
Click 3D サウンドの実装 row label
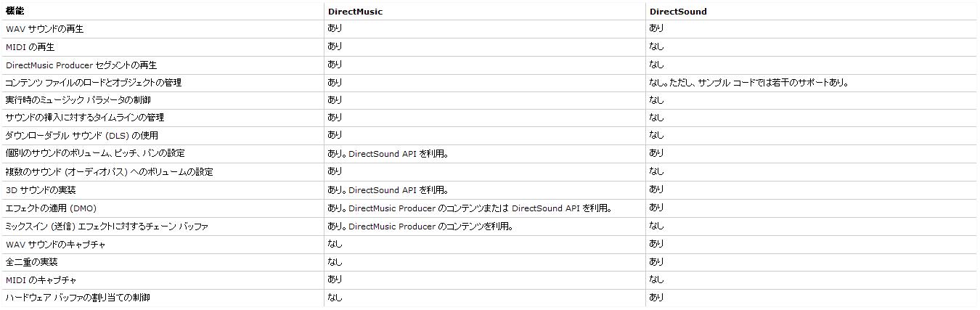click(40, 190)
